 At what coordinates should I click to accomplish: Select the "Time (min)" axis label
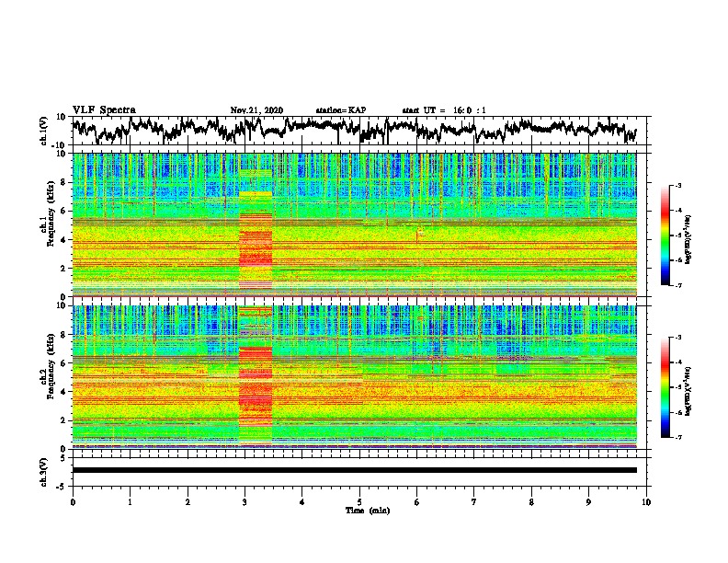368,511
